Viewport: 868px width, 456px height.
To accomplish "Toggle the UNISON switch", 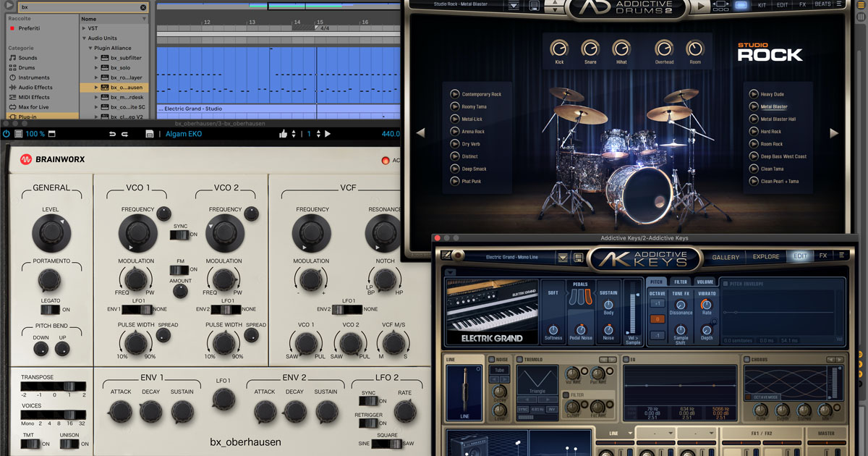I will (x=70, y=444).
